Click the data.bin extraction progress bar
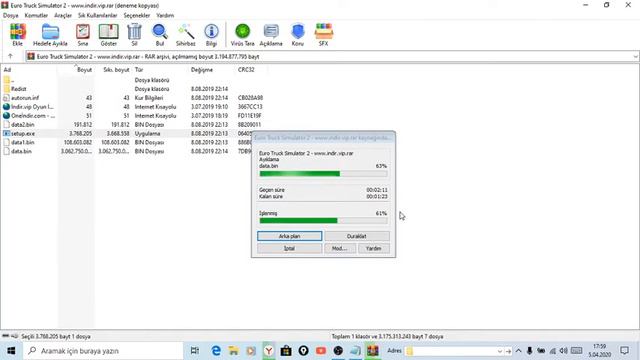 click(x=323, y=174)
